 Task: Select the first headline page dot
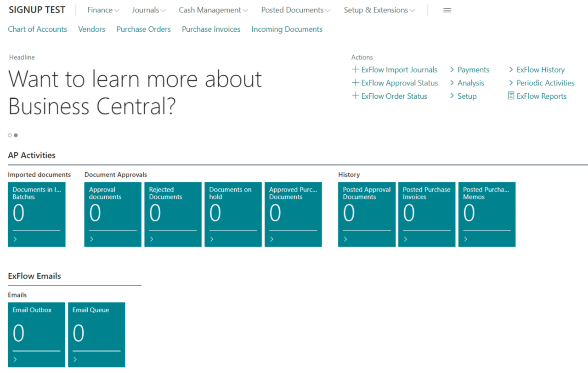click(x=10, y=135)
